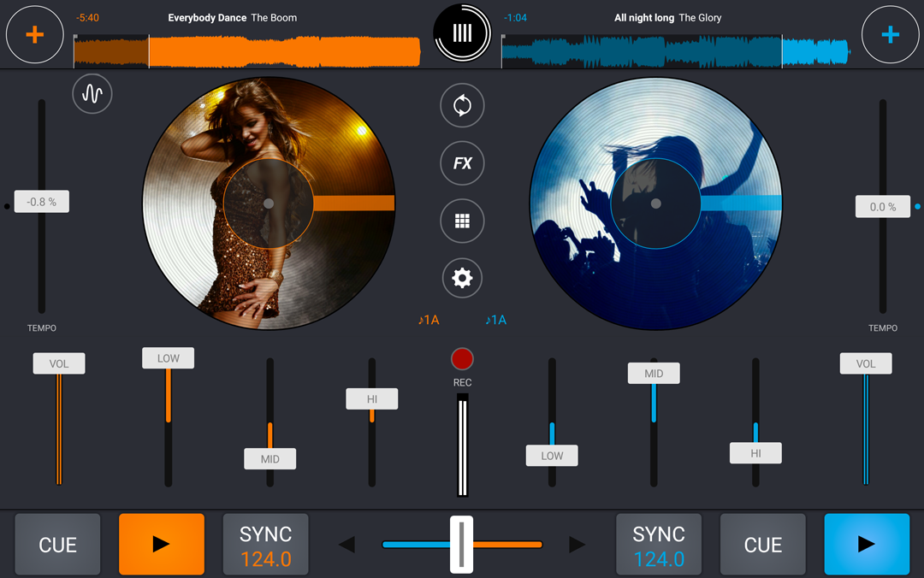
Task: Select the track title All night long
Action: pyautogui.click(x=644, y=17)
